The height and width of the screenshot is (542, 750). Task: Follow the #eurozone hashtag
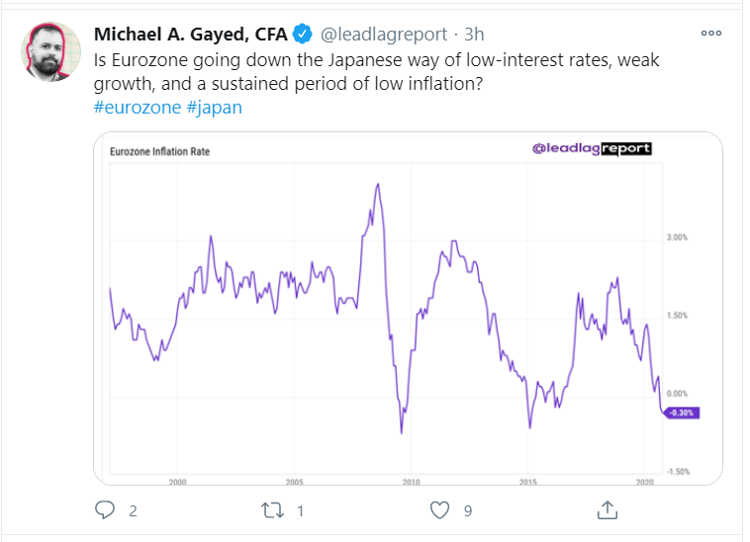coord(136,107)
